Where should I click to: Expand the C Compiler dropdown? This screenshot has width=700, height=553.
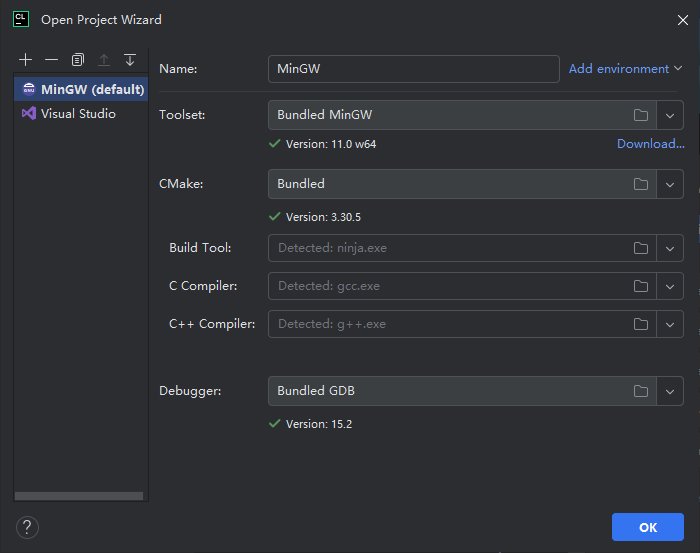(670, 286)
